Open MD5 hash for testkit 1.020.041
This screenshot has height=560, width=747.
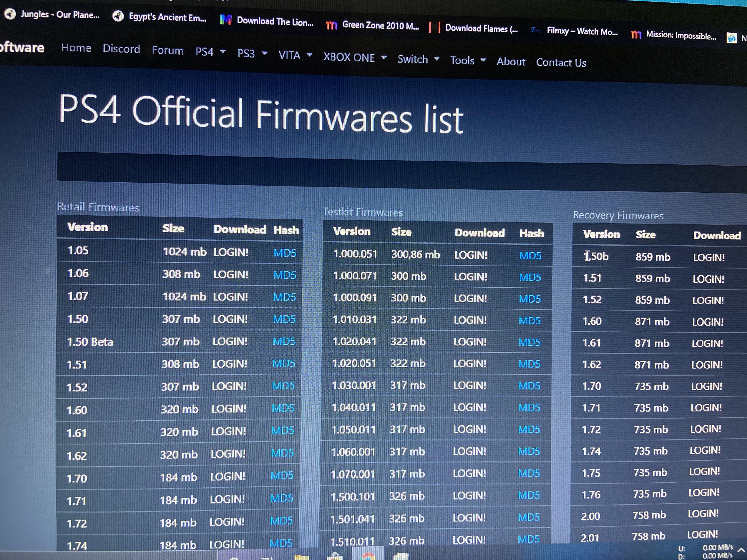point(530,342)
